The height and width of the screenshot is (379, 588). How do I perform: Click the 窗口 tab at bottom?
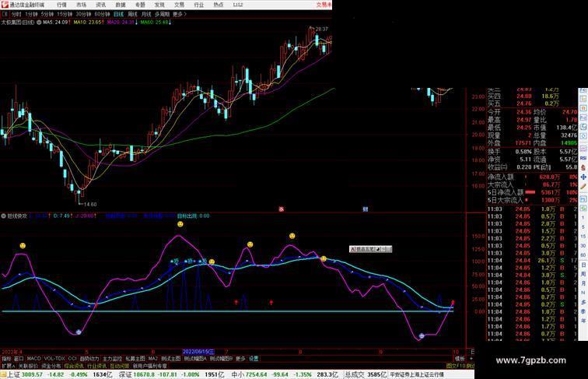19,359
